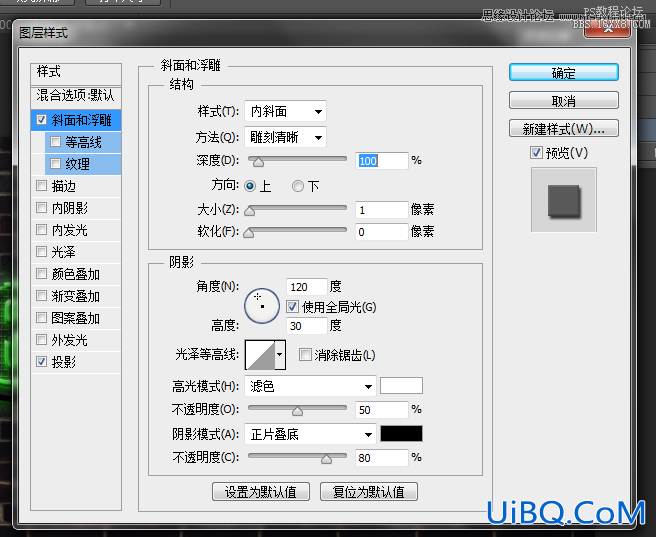Close the 图层样式 dialog
This screenshot has width=656, height=537.
[607, 28]
